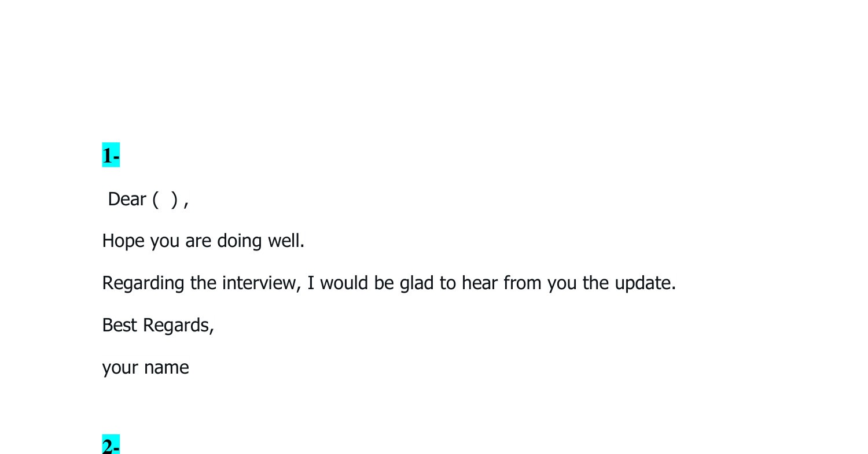Click the word "Hope" in the greeting line
This screenshot has height=454, width=868.
point(123,241)
